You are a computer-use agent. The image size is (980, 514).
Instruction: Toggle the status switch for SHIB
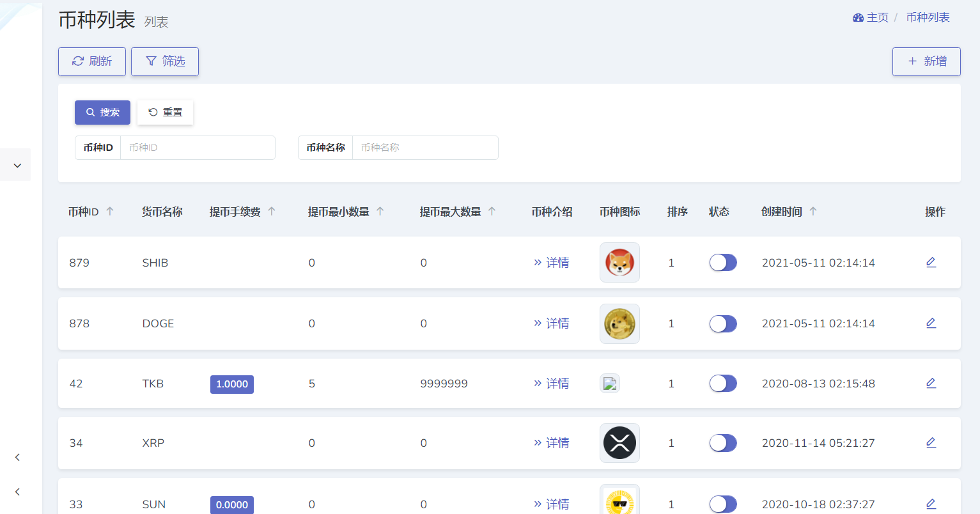click(723, 263)
